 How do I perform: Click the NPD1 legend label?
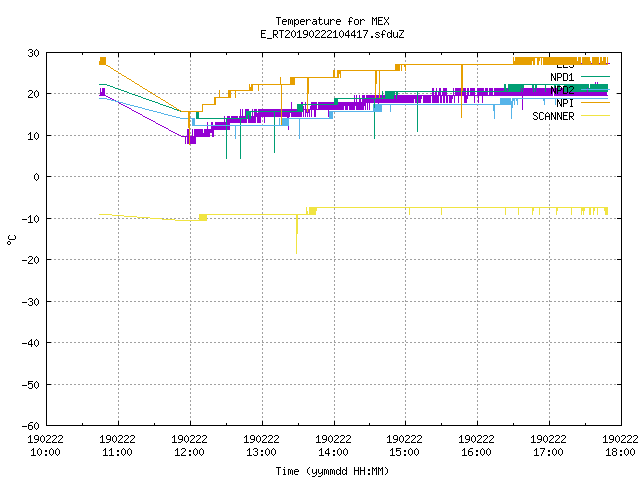[x=562, y=77]
